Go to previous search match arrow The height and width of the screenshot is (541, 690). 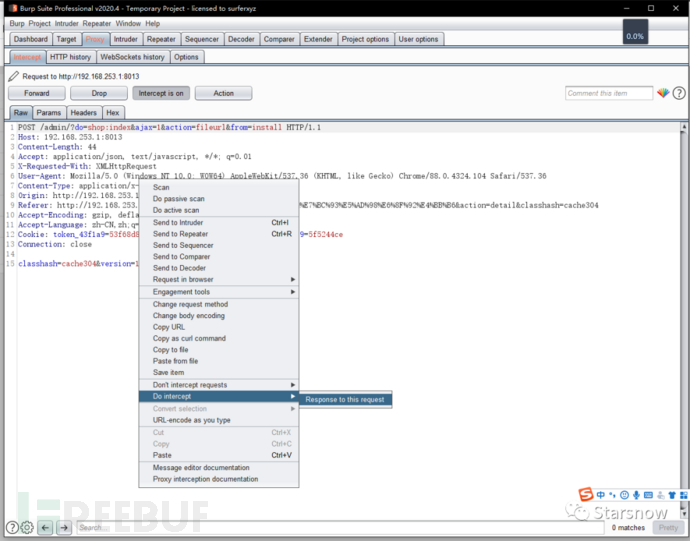click(x=45, y=527)
